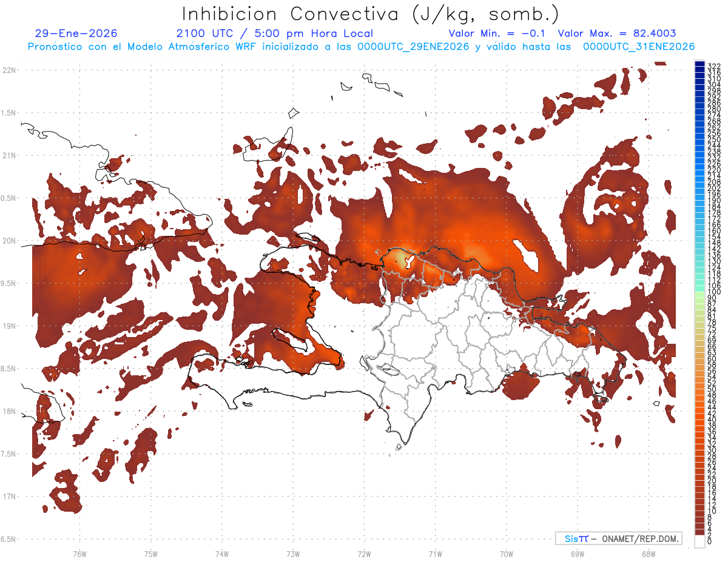The height and width of the screenshot is (562, 728).
Task: Click the time label "2100 UTC / 5:00 pm Hora Local"
Action: 274,34
